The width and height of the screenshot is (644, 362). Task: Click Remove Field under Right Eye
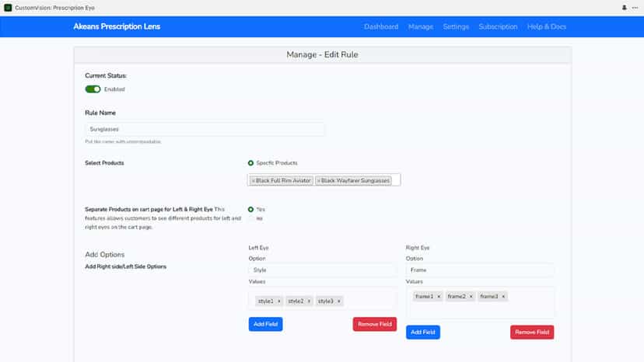532,332
